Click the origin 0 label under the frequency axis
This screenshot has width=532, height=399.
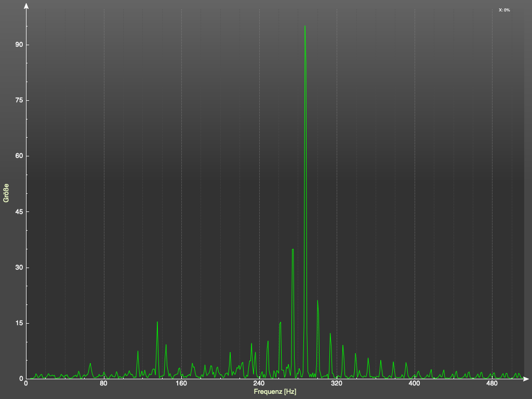coord(26,384)
